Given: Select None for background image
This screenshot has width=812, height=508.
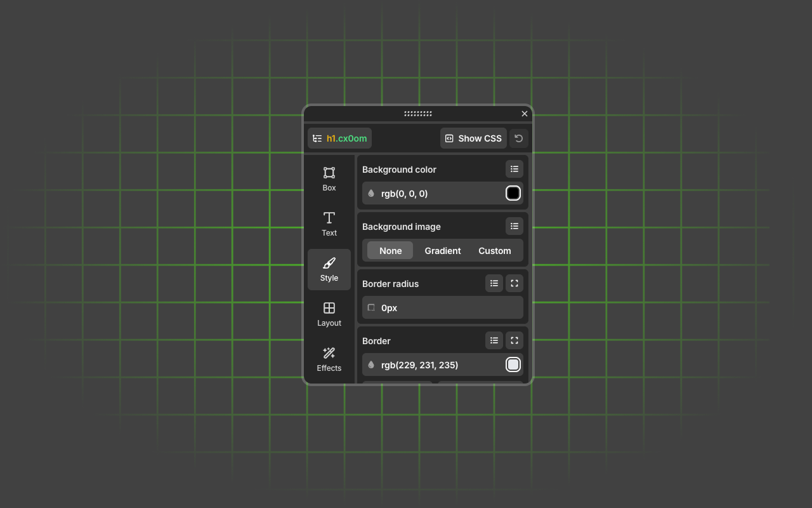Looking at the screenshot, I should pos(390,251).
